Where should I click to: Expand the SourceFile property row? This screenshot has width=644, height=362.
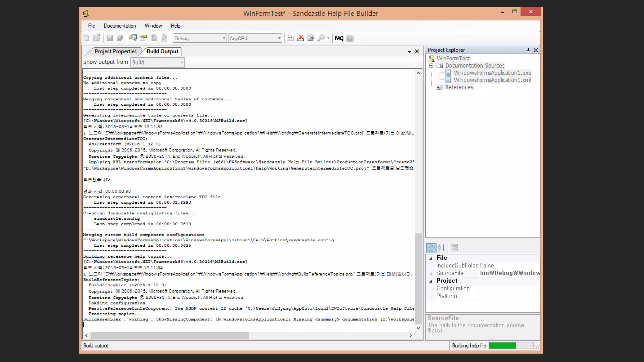pos(431,274)
